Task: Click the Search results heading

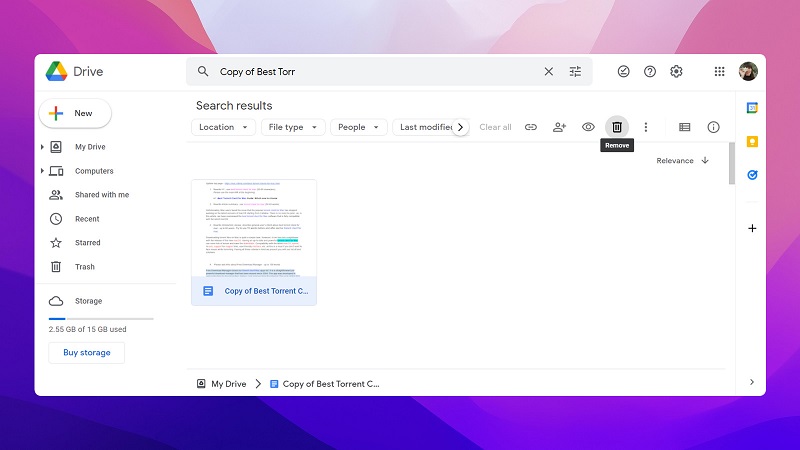Action: (x=234, y=106)
